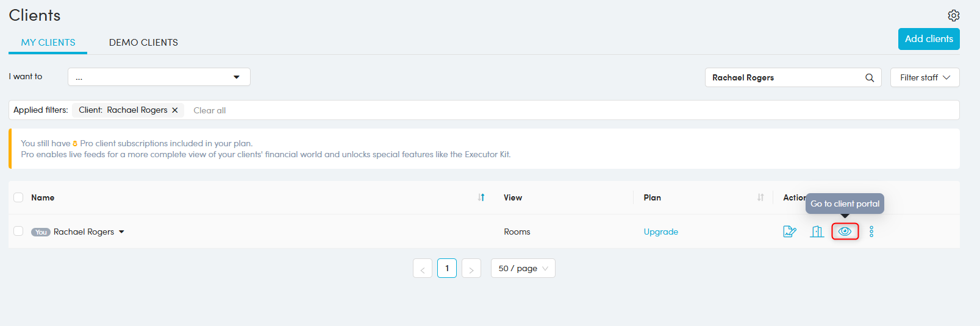Open the settings gear icon
The image size is (980, 326).
[953, 15]
